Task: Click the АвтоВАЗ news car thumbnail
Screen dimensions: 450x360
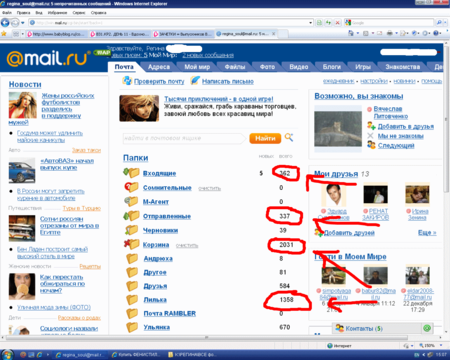Action: coord(22,171)
